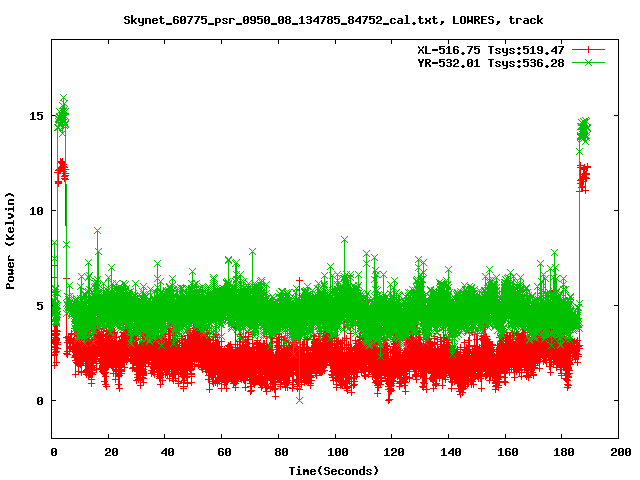Click the x-axis tick label 140
The height and width of the screenshot is (480, 640).
click(x=451, y=452)
